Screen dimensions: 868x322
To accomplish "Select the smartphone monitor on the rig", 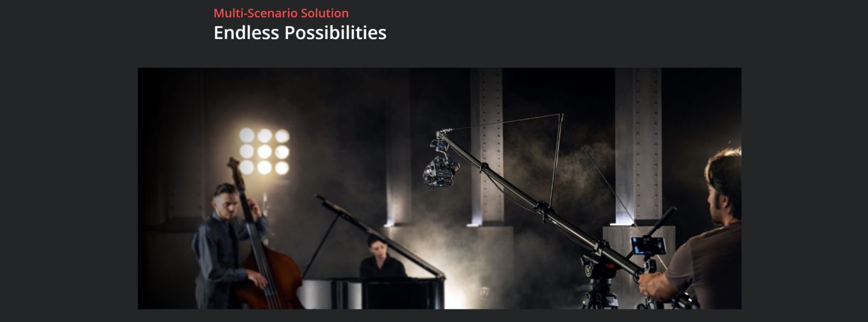I will [x=648, y=246].
